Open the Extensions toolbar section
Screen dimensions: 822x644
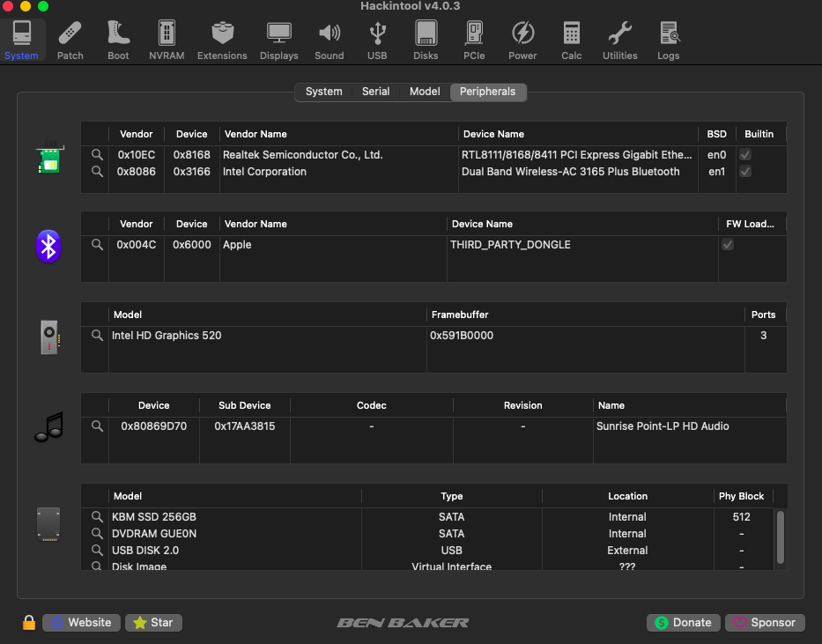pyautogui.click(x=222, y=41)
